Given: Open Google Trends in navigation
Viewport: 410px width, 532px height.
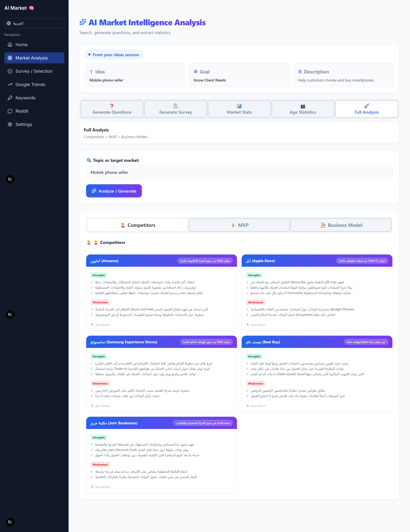Looking at the screenshot, I should coord(34,85).
